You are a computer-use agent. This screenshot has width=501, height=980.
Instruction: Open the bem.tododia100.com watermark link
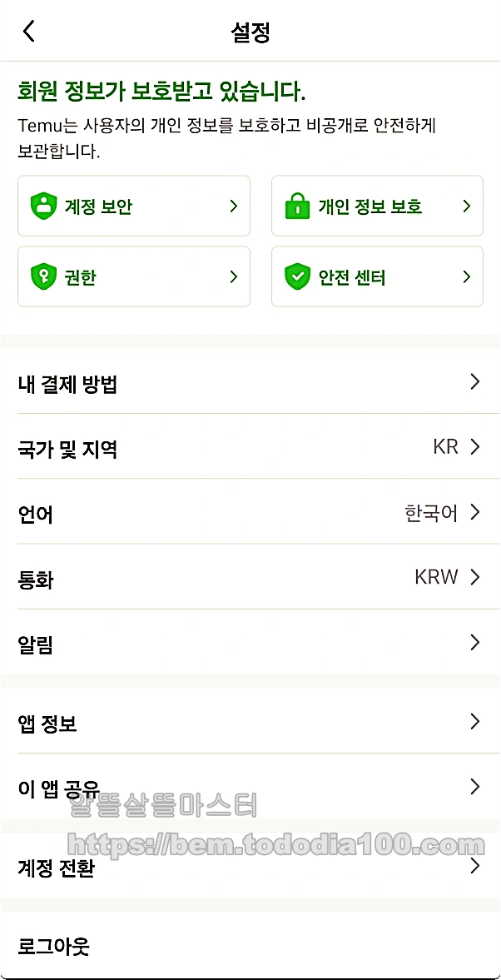[x=250, y=843]
